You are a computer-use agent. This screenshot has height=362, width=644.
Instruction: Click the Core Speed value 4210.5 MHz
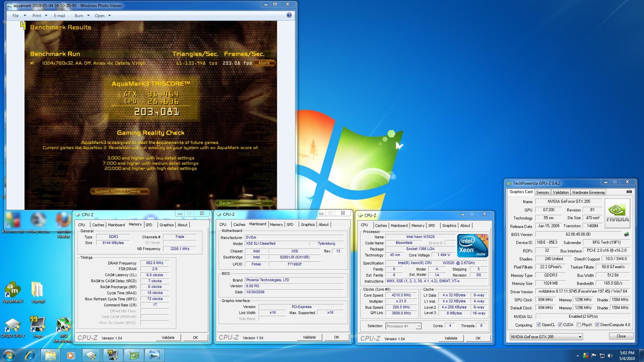point(401,295)
